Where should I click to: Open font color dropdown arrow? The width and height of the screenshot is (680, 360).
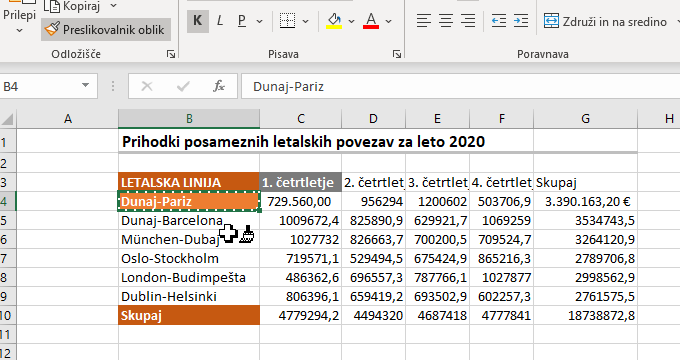coord(389,21)
